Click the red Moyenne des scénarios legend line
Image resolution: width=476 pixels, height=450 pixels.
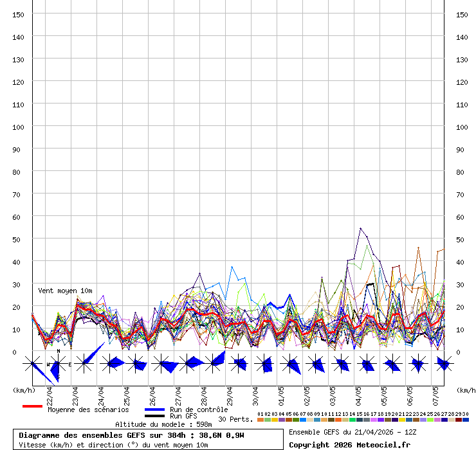(32, 407)
